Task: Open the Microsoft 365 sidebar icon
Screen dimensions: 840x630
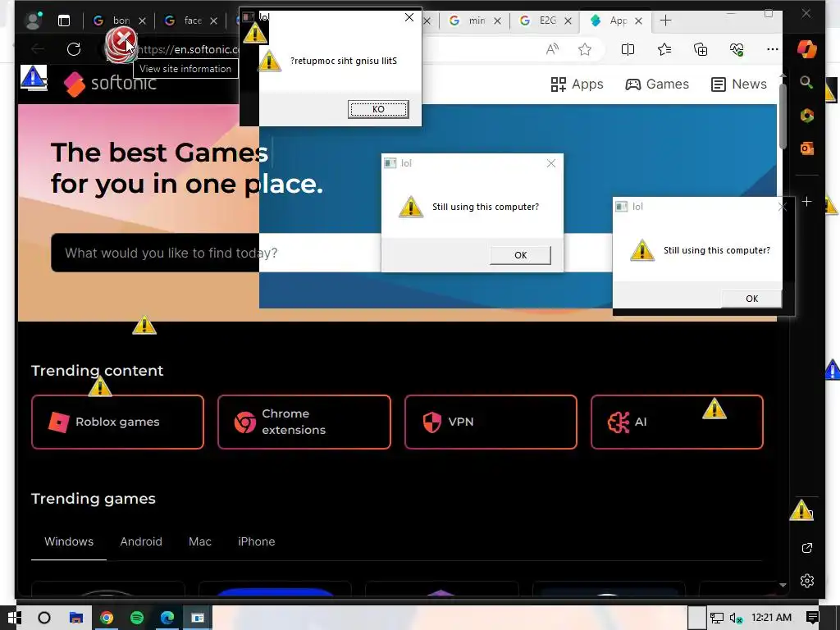Action: click(x=807, y=116)
